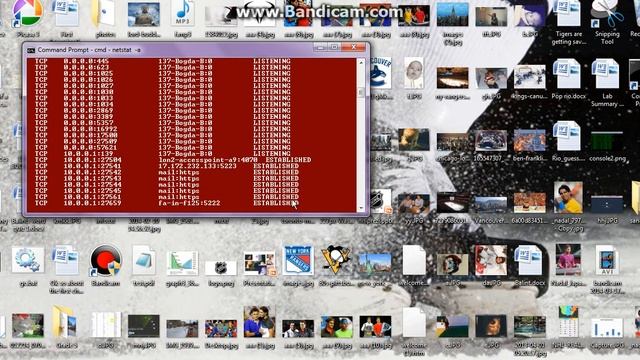Click the 0.0.0.0:57621 local address
The image size is (640, 360).
pyautogui.click(x=90, y=148)
